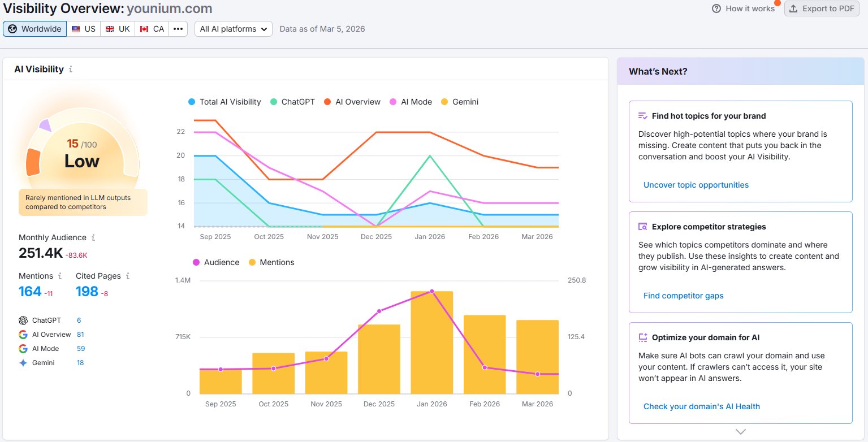Click the Gemini sparkle icon
The image size is (868, 442).
pyautogui.click(x=23, y=363)
